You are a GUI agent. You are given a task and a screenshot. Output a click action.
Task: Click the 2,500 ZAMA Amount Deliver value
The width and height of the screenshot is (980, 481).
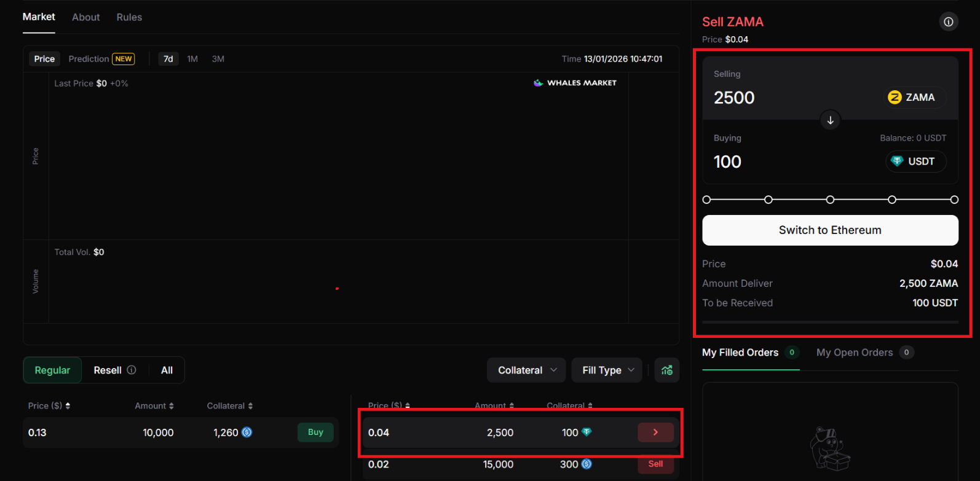(x=928, y=283)
